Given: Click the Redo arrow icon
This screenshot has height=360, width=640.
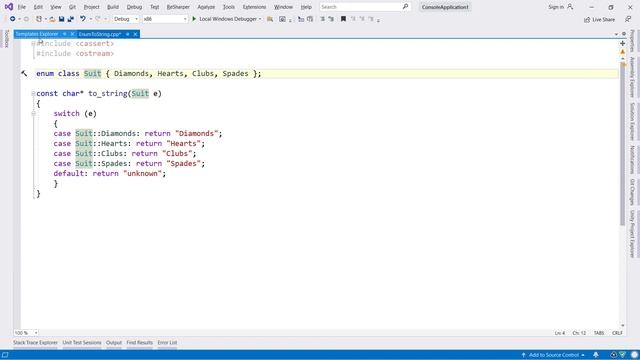Looking at the screenshot, I should click(98, 19).
